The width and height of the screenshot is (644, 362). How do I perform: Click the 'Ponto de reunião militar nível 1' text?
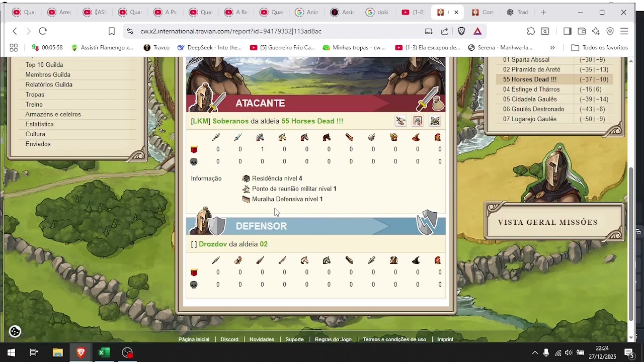294,189
